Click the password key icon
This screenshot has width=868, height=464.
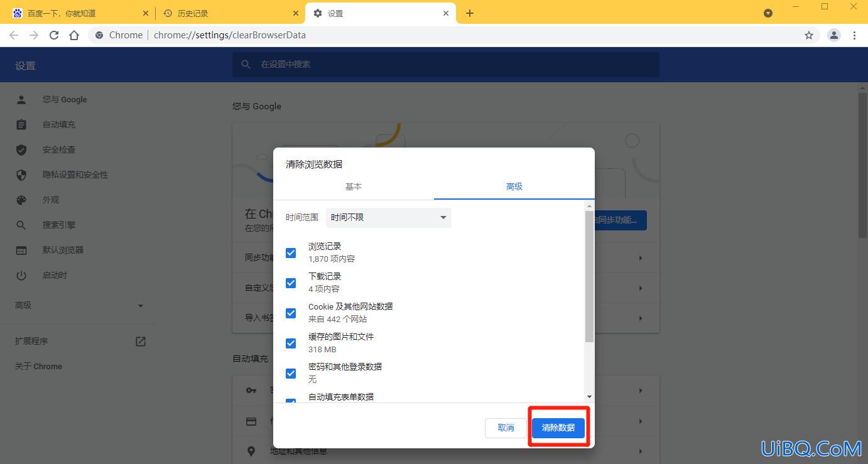point(251,391)
